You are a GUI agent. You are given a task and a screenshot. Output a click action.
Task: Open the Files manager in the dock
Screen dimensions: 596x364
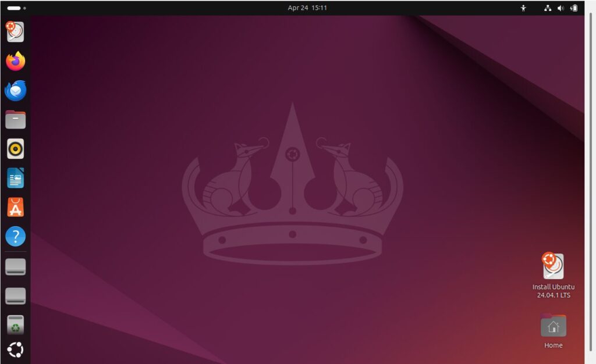click(15, 120)
